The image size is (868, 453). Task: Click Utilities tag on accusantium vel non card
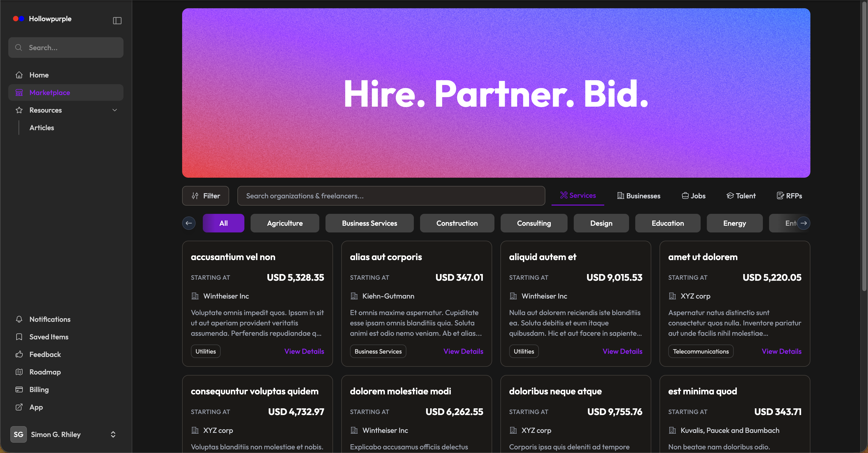(206, 351)
